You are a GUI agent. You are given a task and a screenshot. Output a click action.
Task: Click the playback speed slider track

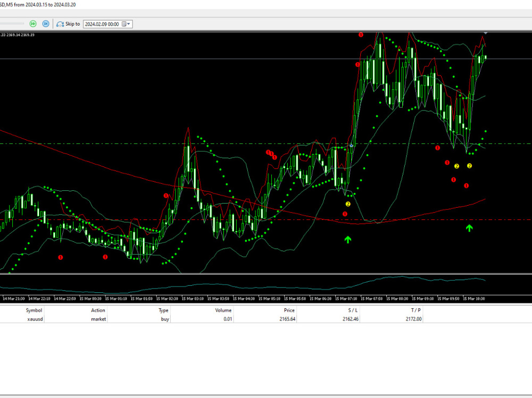pos(12,24)
